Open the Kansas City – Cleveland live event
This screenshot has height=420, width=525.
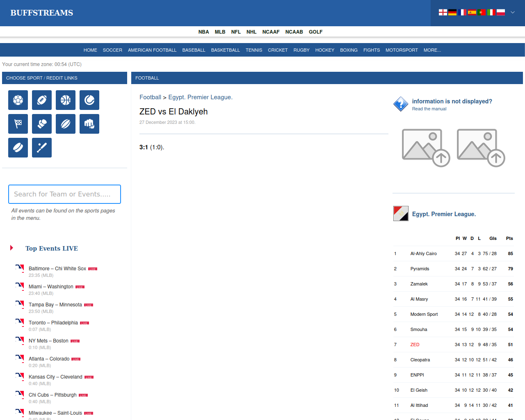pyautogui.click(x=55, y=377)
